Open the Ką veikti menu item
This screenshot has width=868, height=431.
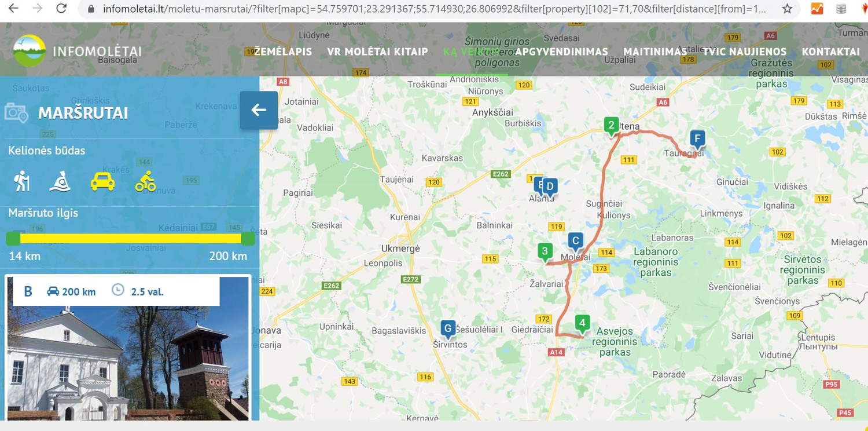pos(471,52)
